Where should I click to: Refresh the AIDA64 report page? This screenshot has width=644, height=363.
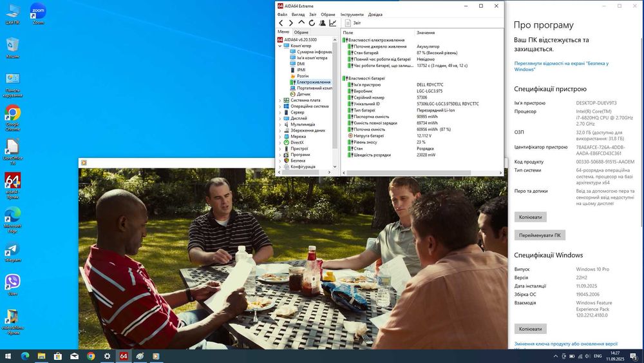312,23
